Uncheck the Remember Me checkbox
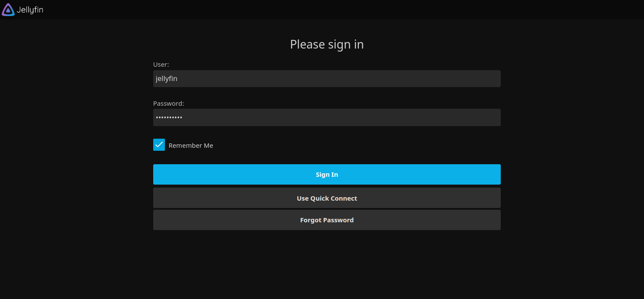This screenshot has width=644, height=299. pos(159,145)
